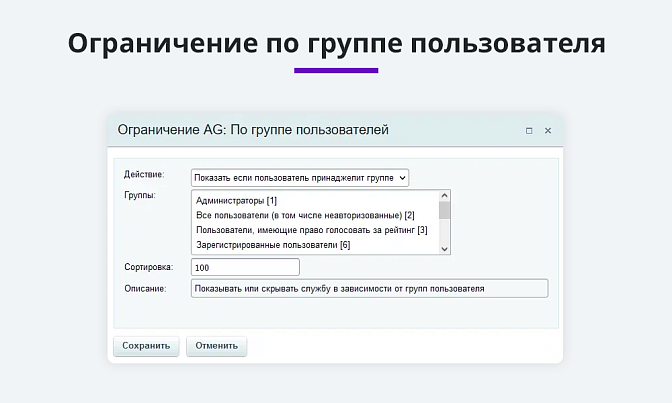This screenshot has height=403, width=672.
Task: Click the dialog title Ограничение AG: По группе пользователей
Action: (253, 129)
